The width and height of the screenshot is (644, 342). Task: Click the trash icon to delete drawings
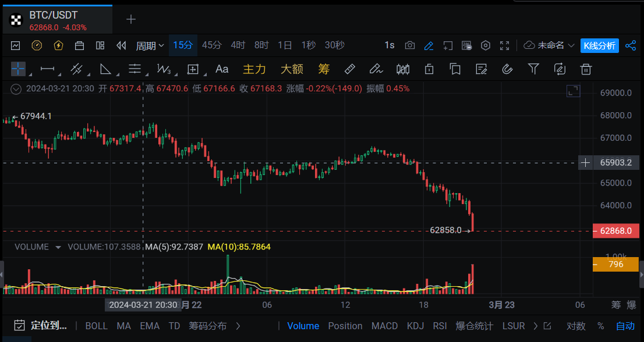(x=586, y=69)
